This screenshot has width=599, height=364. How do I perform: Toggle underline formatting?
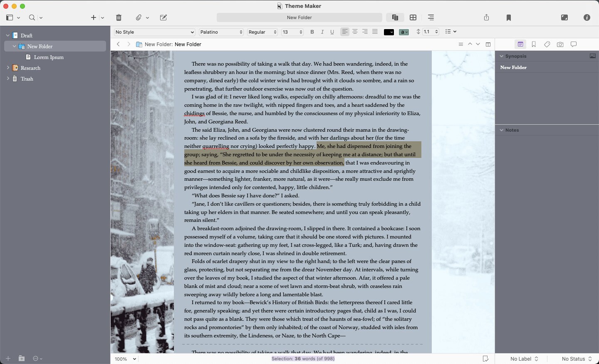pyautogui.click(x=332, y=32)
